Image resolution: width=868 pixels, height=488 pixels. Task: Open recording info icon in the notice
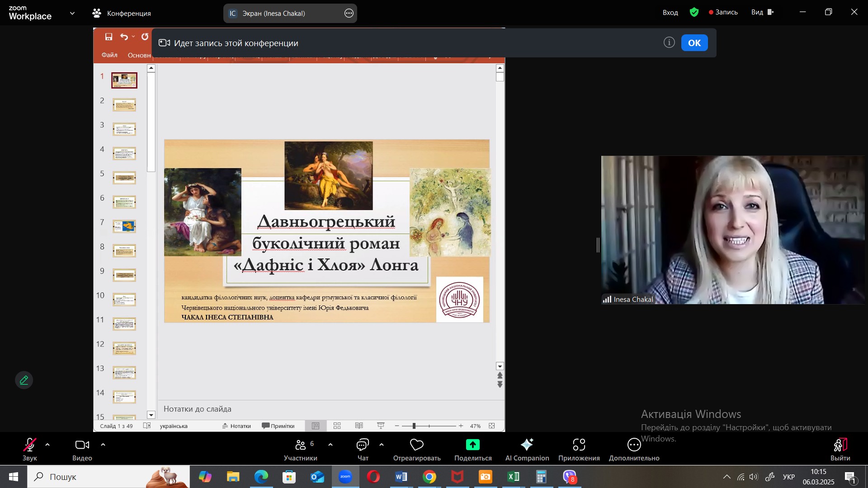click(x=669, y=42)
